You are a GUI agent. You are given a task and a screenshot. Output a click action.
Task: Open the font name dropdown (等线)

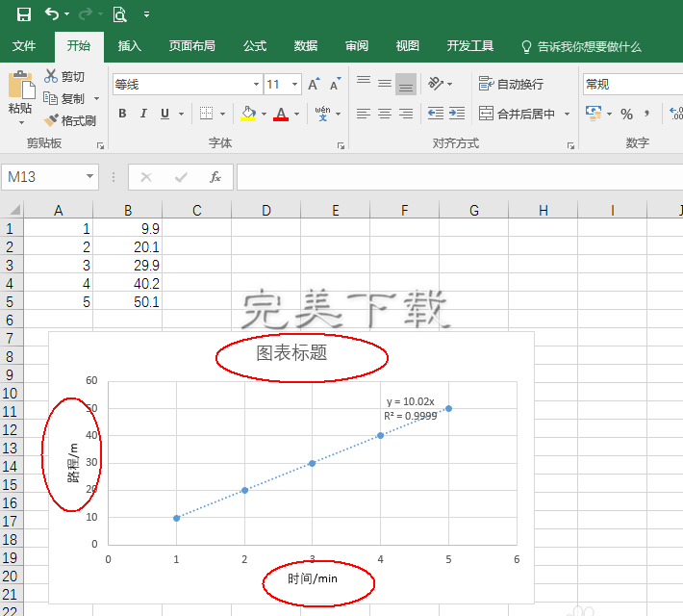point(256,85)
